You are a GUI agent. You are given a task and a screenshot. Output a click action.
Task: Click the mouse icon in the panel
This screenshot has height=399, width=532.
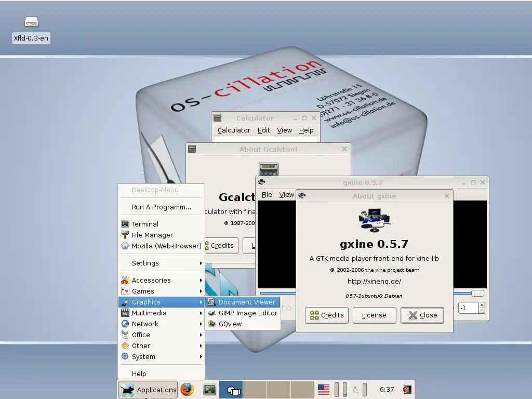tap(355, 390)
